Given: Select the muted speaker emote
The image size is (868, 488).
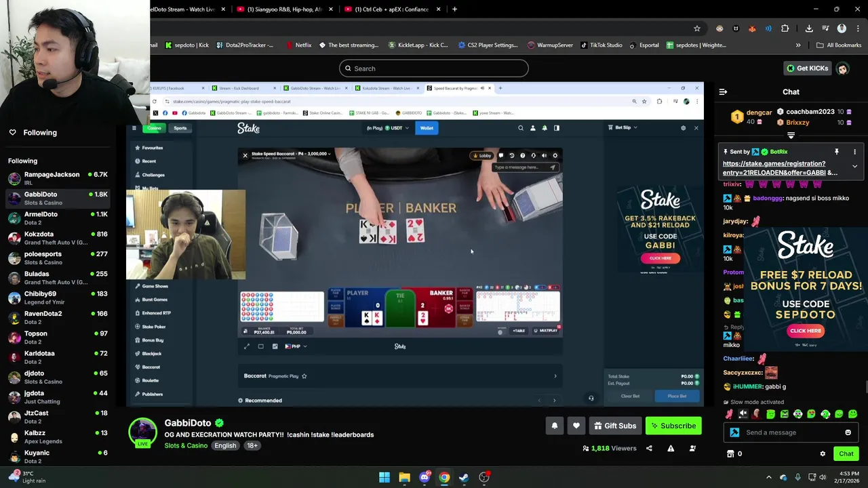Looking at the screenshot, I should point(743,414).
